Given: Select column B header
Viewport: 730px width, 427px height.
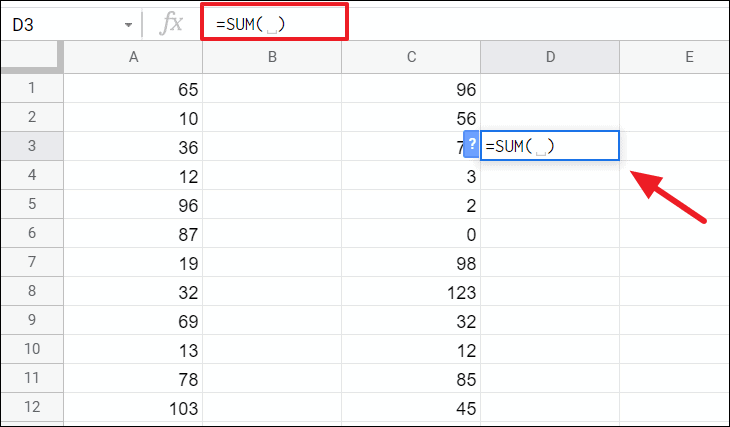Looking at the screenshot, I should point(272,58).
